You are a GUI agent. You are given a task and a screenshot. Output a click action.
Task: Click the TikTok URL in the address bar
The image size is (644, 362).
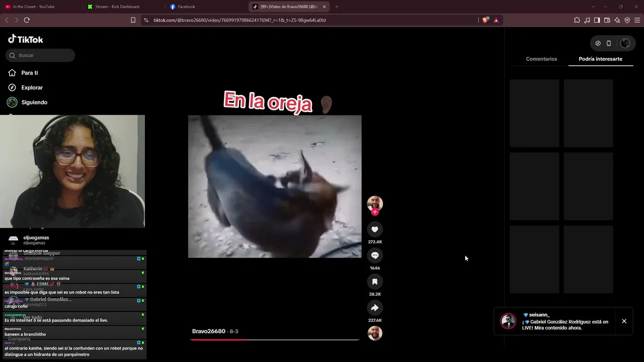pos(239,20)
